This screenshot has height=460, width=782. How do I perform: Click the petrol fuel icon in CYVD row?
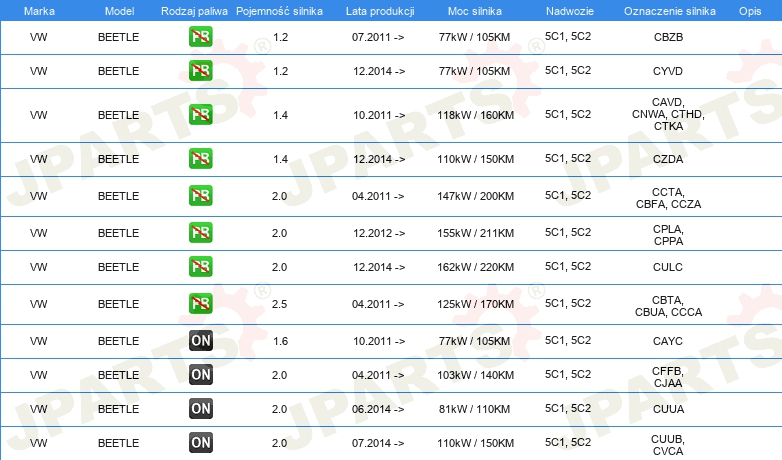(x=200, y=70)
